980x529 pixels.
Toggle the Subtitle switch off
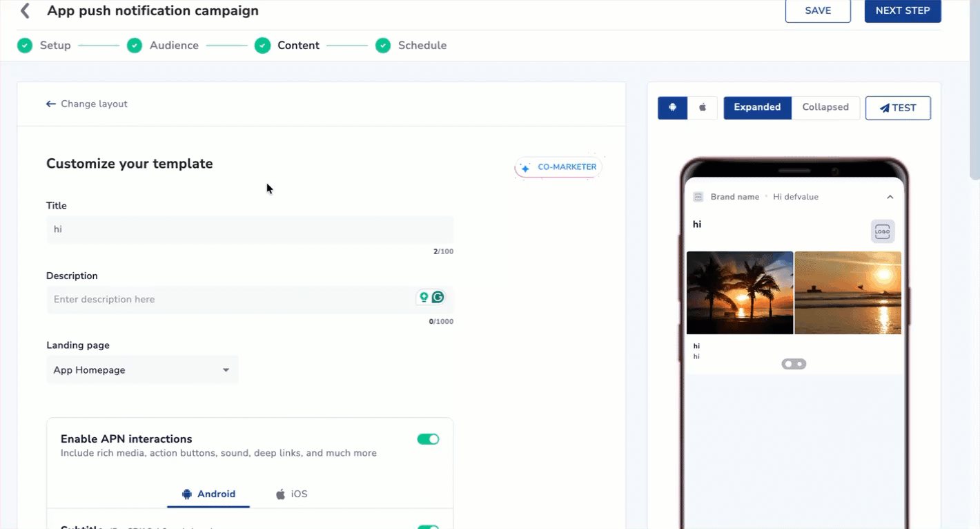(x=428, y=526)
